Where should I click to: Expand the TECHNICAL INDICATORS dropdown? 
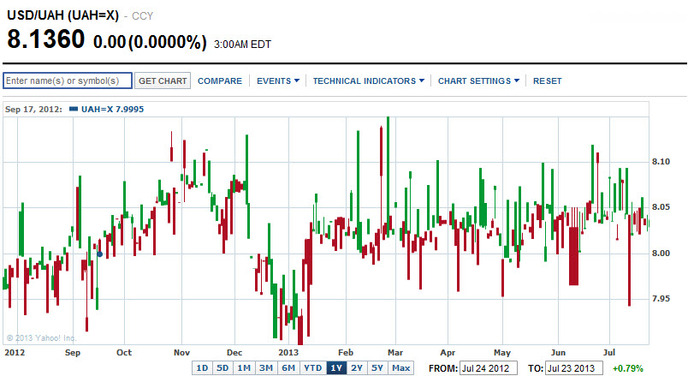point(369,81)
